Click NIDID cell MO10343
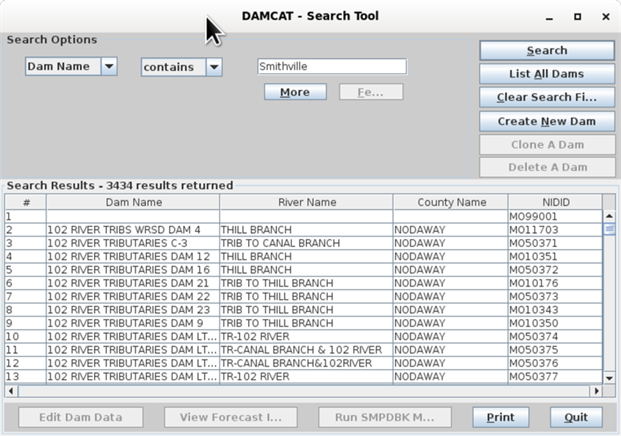Screen dimensions: 621x436 coord(555,310)
